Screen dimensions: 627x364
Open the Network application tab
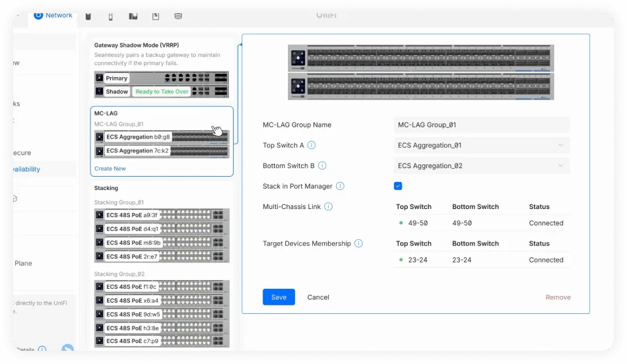point(53,16)
